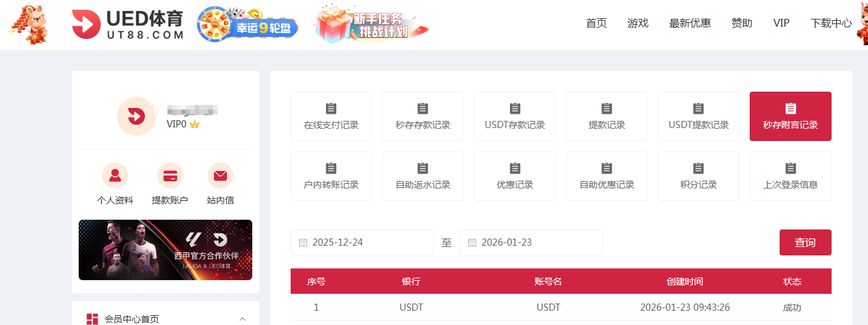Open 个人资料 profile icon
This screenshot has height=325, width=868.
(x=115, y=175)
